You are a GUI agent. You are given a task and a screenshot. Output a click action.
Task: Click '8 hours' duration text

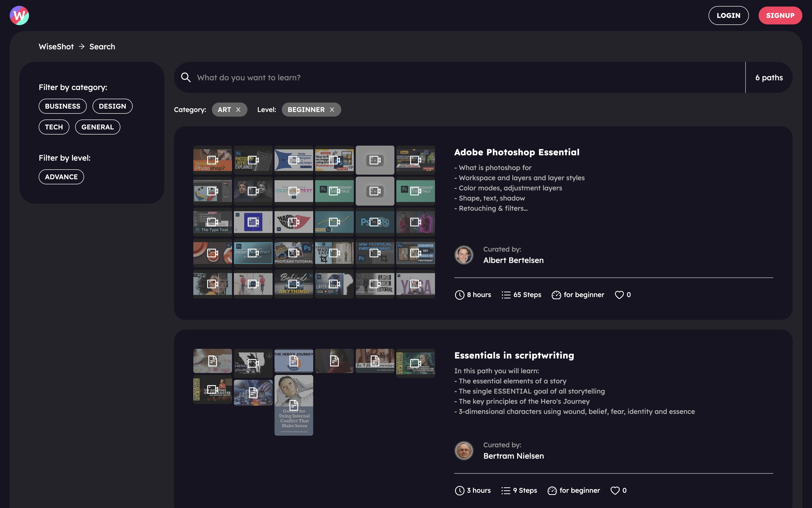coord(479,295)
